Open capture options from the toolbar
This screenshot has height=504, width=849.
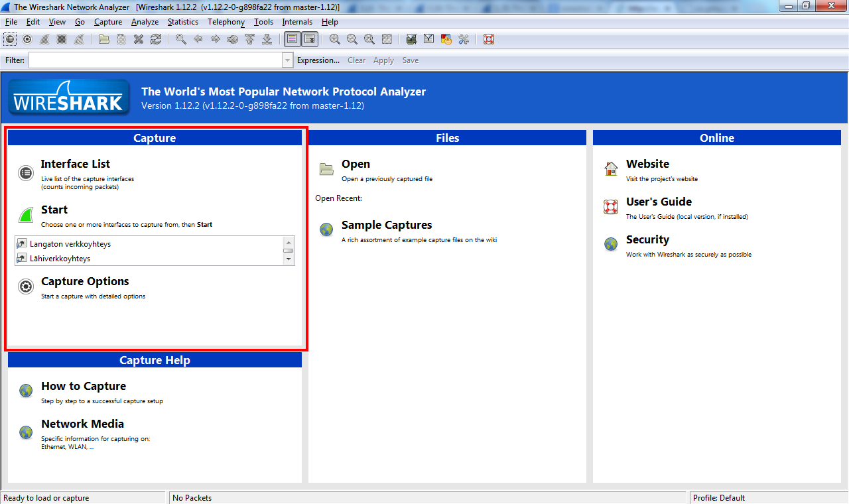point(27,39)
